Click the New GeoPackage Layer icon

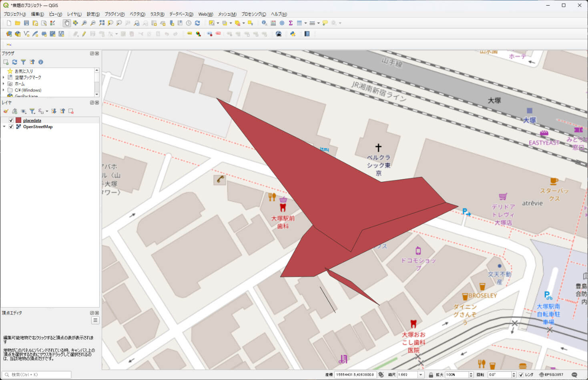tap(18, 34)
